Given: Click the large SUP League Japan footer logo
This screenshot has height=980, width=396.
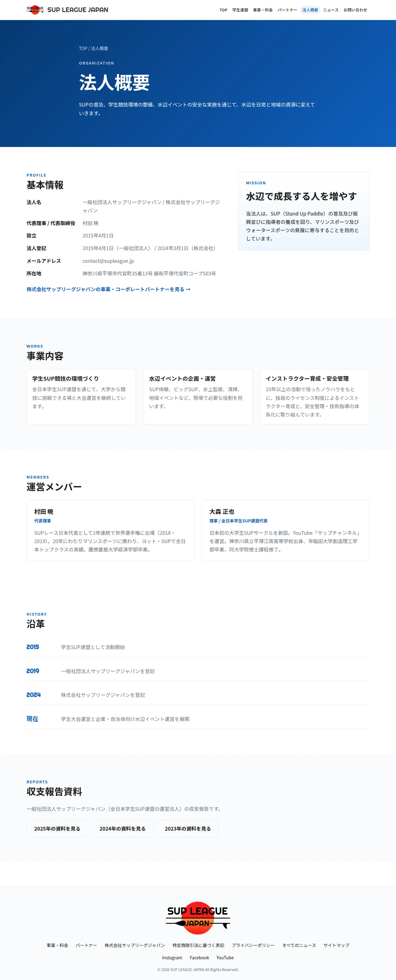Looking at the screenshot, I should [x=198, y=918].
